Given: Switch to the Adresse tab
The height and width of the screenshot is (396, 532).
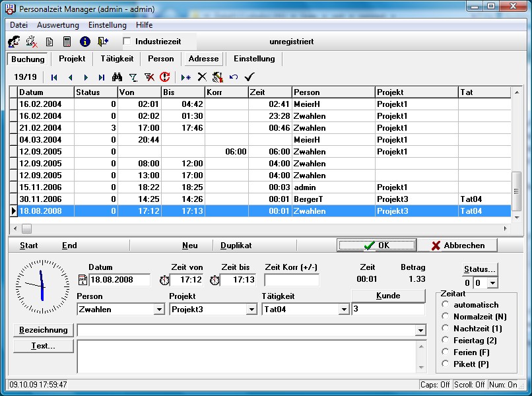Looking at the screenshot, I should (x=203, y=59).
